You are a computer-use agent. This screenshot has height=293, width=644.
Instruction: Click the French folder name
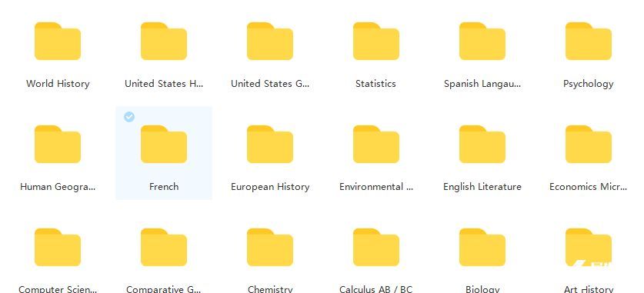tap(164, 187)
